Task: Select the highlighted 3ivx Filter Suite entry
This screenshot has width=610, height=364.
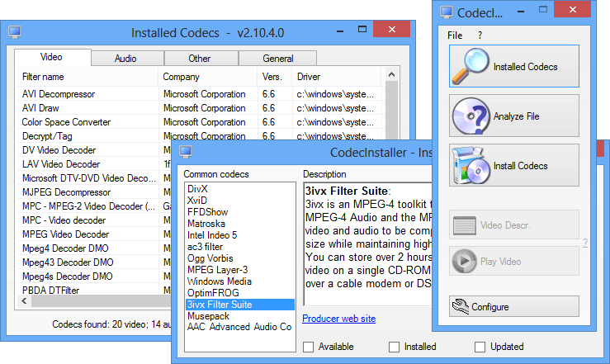Action: tap(240, 305)
